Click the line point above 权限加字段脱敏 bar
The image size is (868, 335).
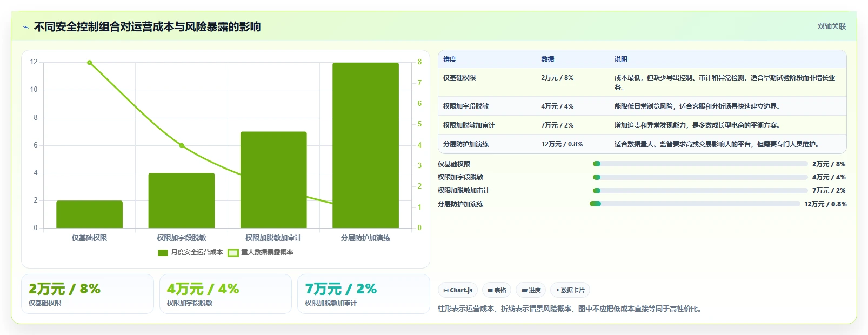tap(182, 145)
